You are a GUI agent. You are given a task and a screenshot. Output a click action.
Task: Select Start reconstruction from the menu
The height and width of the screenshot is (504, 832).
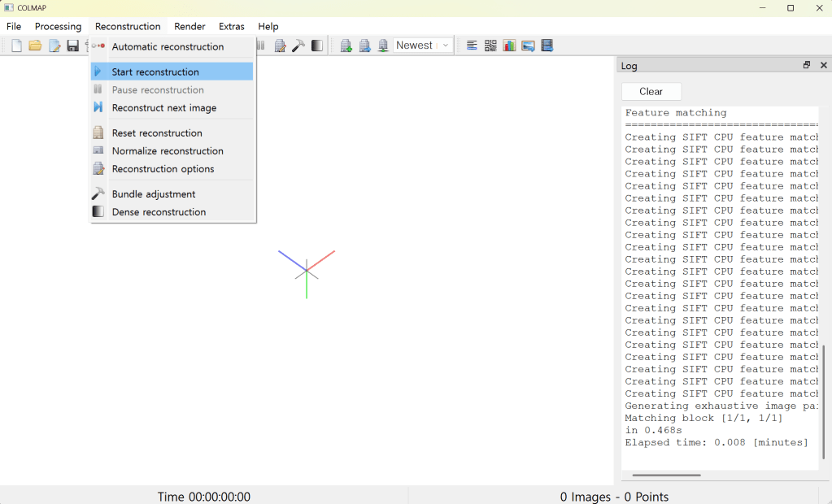coord(155,72)
